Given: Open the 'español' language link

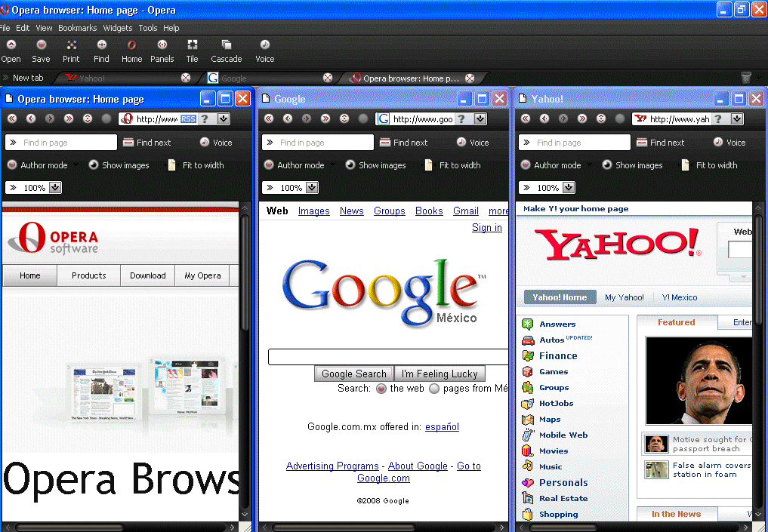Looking at the screenshot, I should coord(442,427).
